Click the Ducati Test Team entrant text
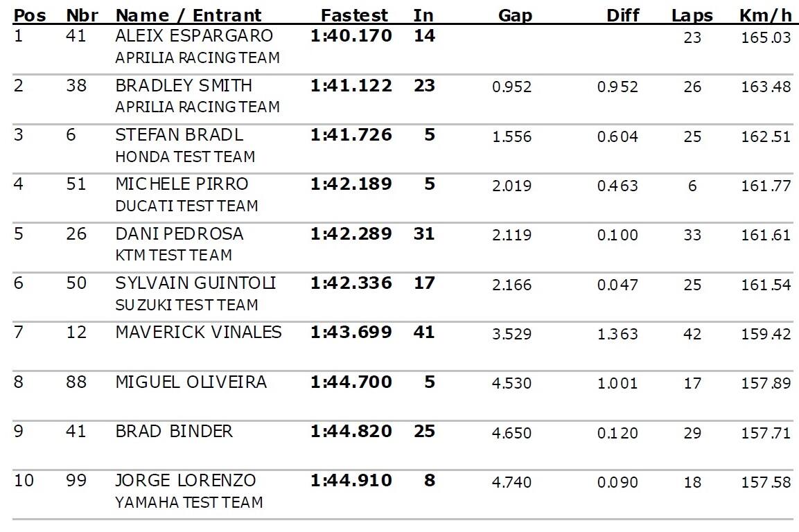The height and width of the screenshot is (532, 799). point(186,206)
